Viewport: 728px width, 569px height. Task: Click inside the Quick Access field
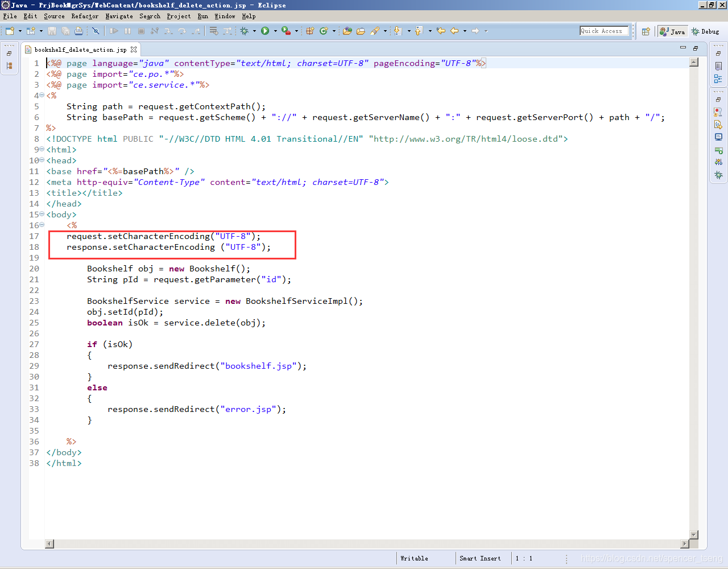point(604,31)
